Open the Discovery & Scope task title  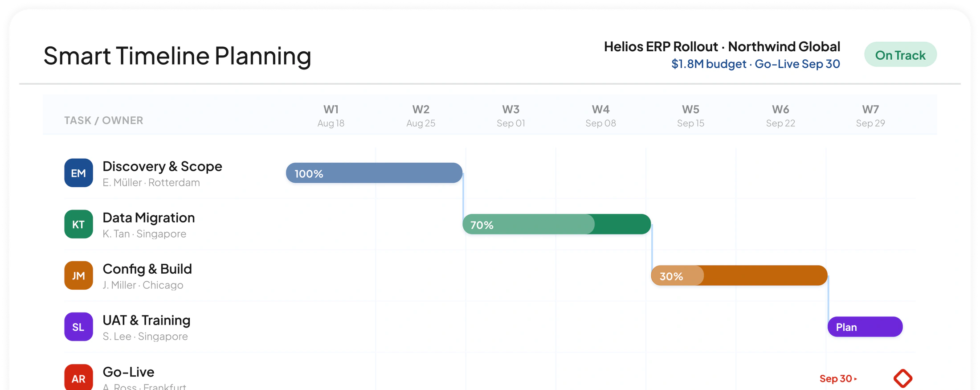[x=162, y=166]
